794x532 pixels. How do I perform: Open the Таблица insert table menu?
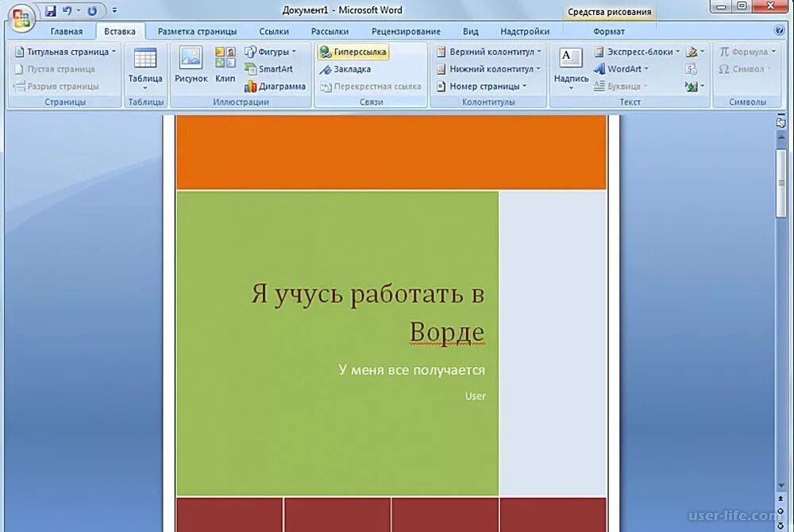coord(145,69)
